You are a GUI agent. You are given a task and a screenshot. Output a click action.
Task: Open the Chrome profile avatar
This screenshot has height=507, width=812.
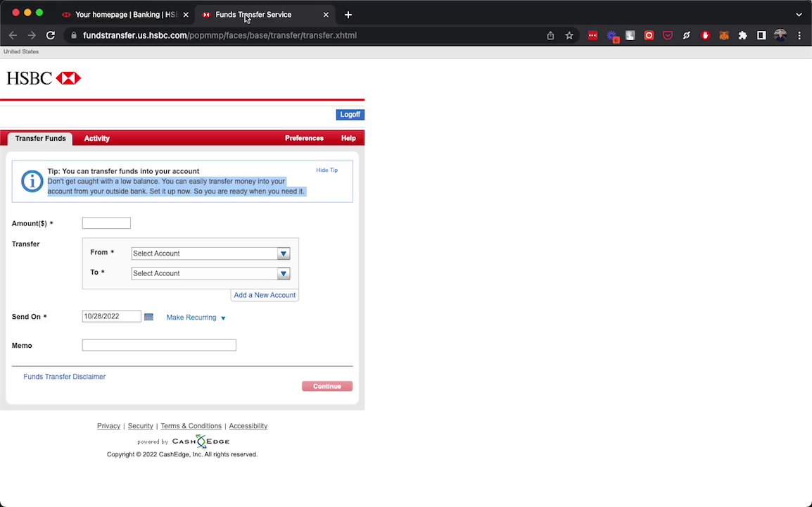780,35
